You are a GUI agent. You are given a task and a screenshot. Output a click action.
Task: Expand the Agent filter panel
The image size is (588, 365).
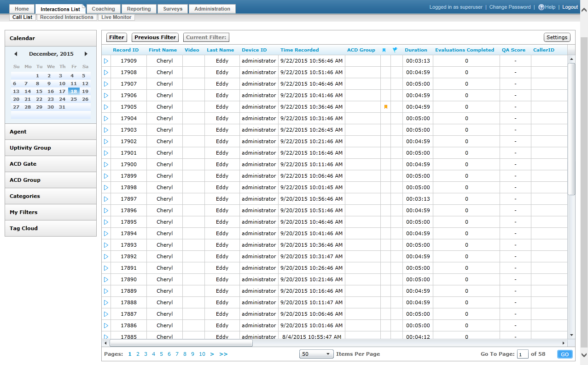point(51,132)
